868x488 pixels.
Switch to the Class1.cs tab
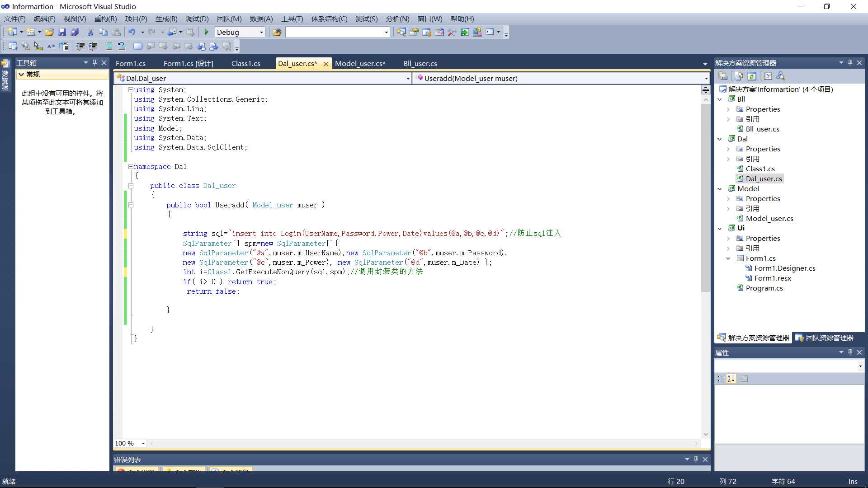[246, 64]
